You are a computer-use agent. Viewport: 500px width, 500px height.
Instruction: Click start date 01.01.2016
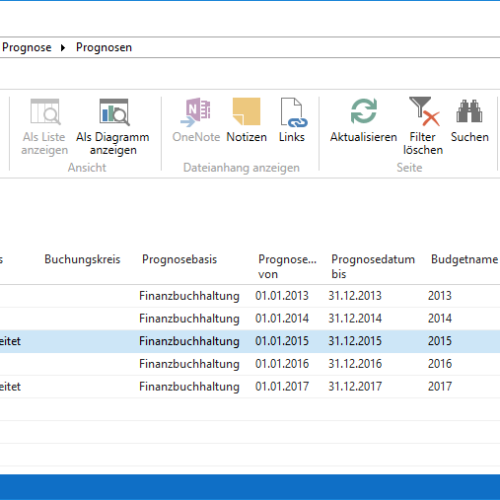tap(282, 364)
